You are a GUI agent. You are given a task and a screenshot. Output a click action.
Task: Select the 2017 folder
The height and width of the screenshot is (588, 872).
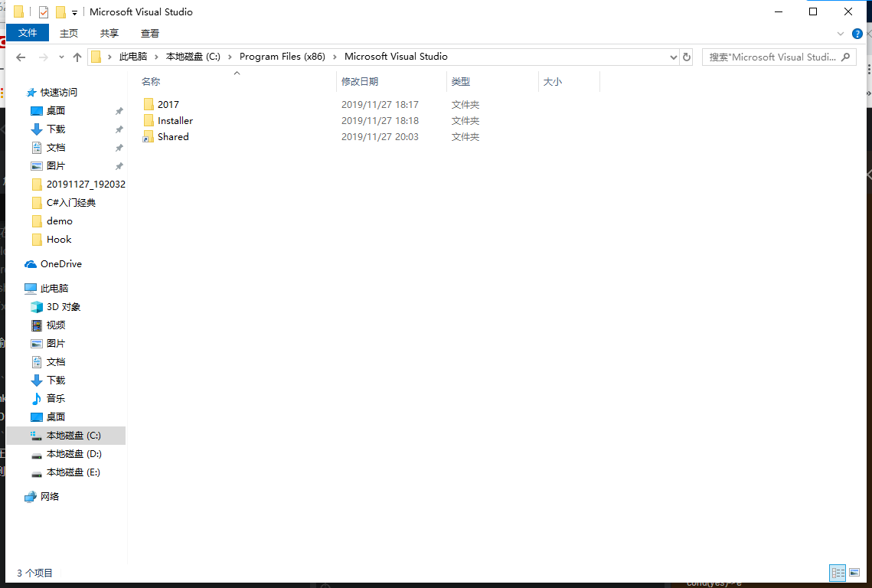[x=168, y=105]
